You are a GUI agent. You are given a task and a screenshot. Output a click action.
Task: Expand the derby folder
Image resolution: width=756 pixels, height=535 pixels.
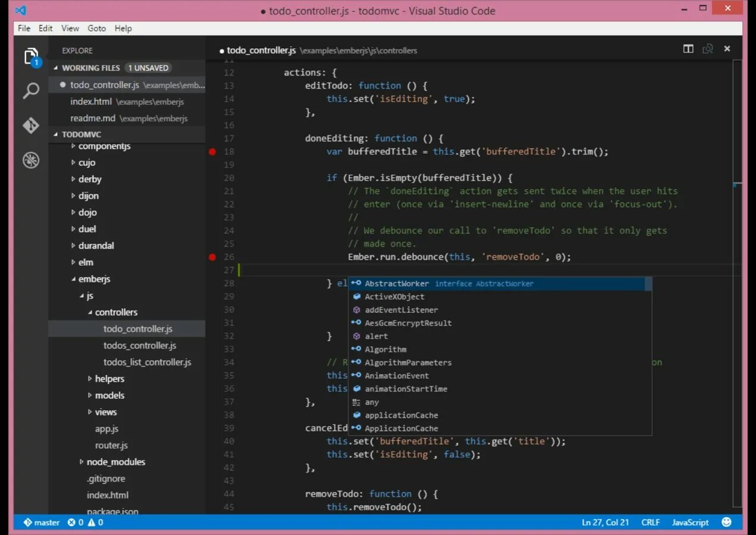pyautogui.click(x=73, y=179)
